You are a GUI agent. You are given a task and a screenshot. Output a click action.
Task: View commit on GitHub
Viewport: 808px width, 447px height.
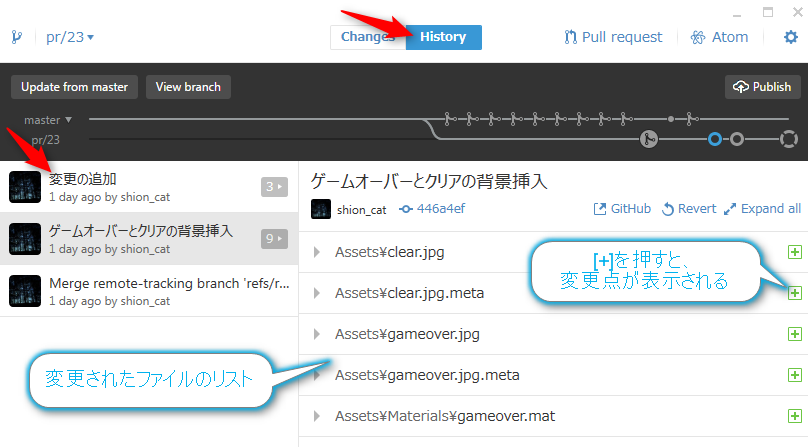622,209
